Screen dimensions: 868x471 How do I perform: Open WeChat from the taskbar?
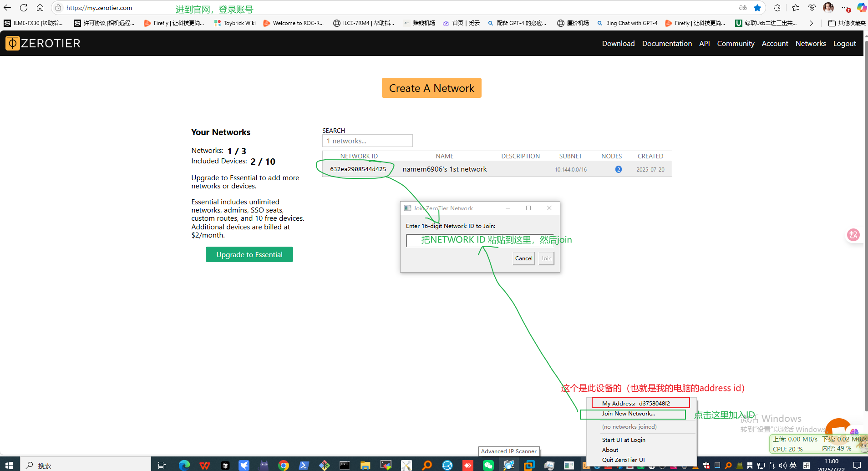pyautogui.click(x=488, y=465)
